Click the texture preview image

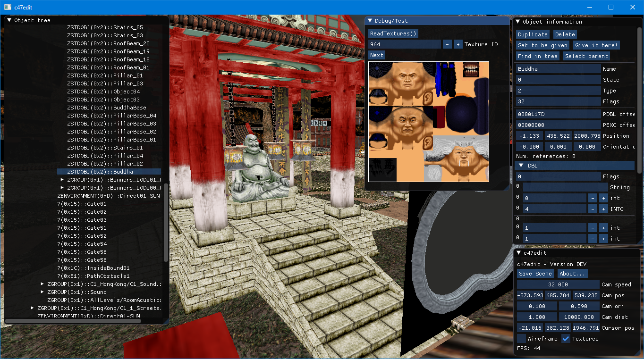tap(429, 122)
